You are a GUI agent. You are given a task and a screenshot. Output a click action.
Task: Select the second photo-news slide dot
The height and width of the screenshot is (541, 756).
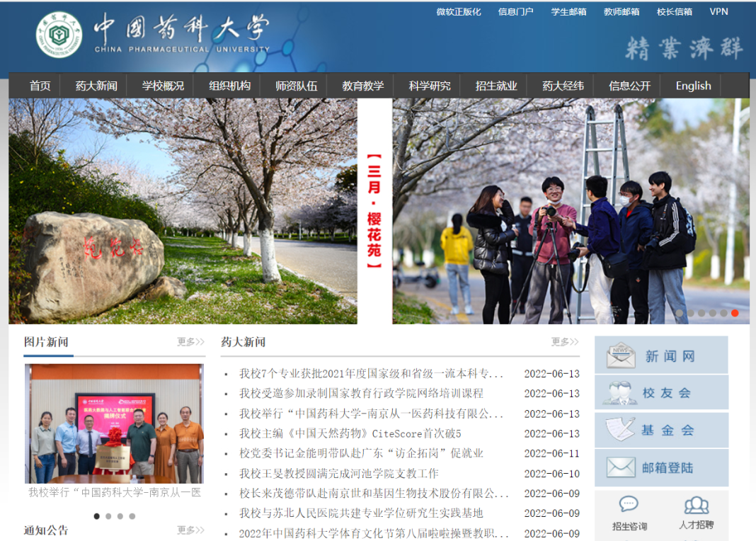point(108,516)
